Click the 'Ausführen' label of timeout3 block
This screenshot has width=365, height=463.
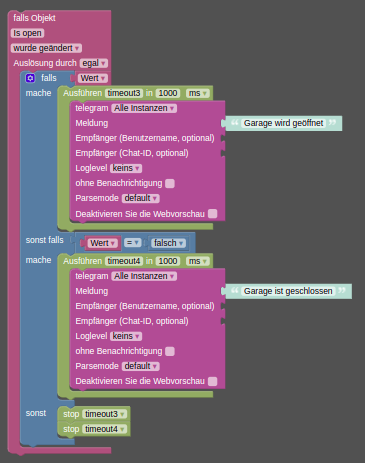click(x=82, y=93)
